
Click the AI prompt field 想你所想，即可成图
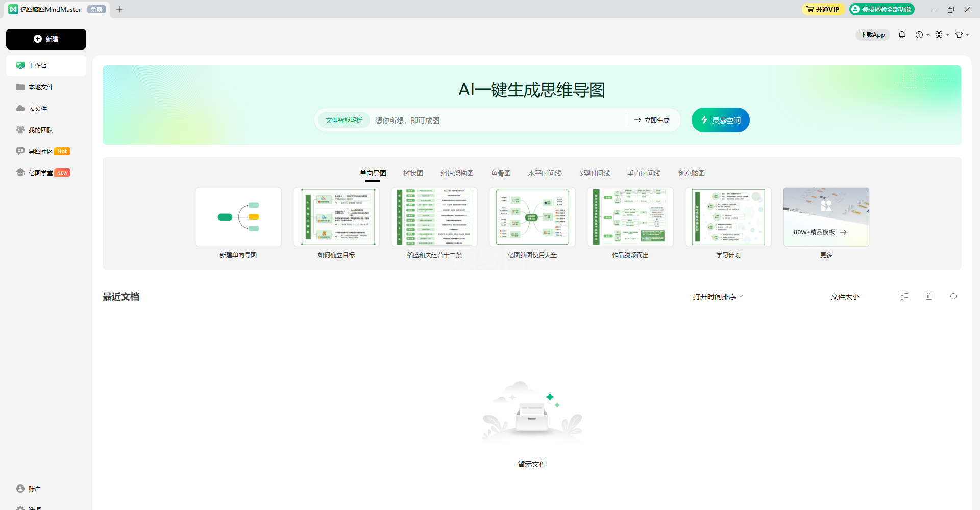(498, 120)
